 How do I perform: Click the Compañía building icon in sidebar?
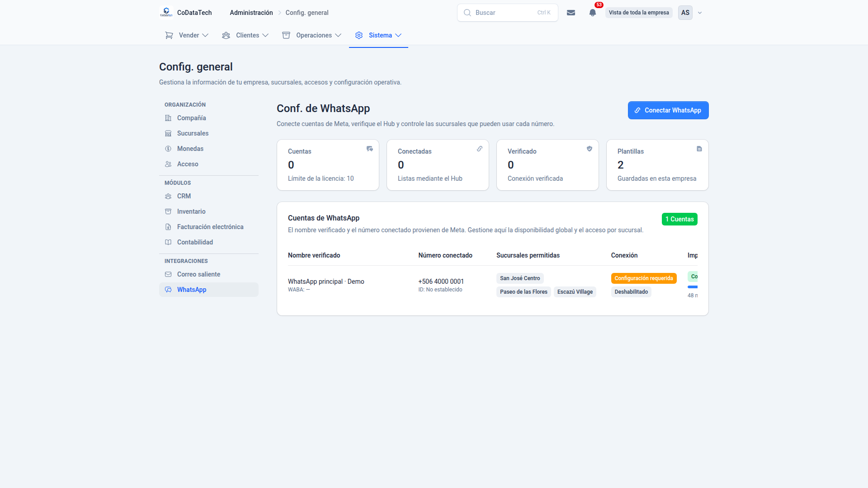[168, 118]
